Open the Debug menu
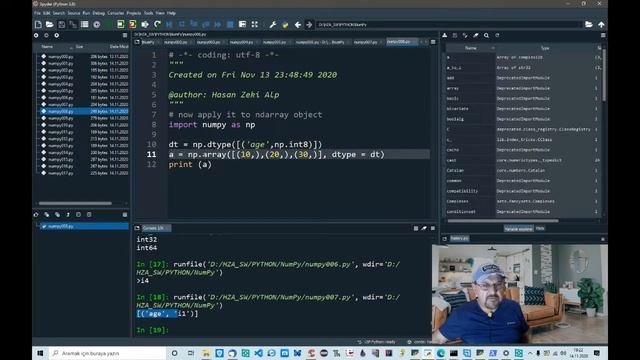 98,13
